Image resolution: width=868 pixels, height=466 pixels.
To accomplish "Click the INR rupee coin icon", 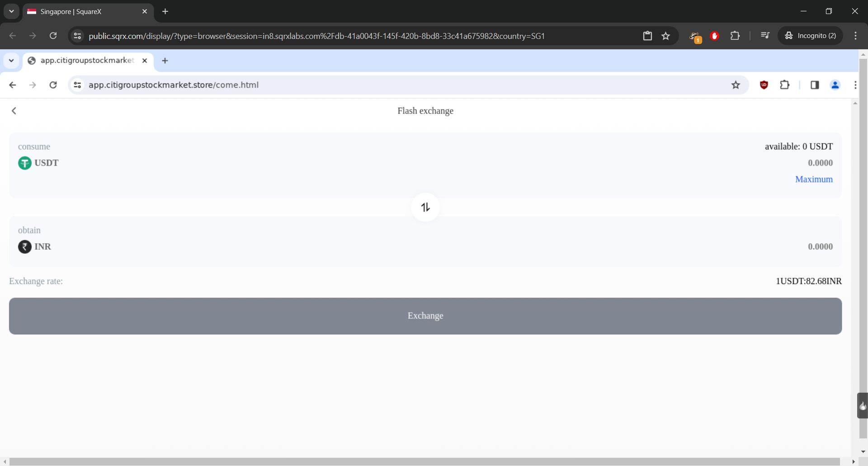I will tap(24, 247).
